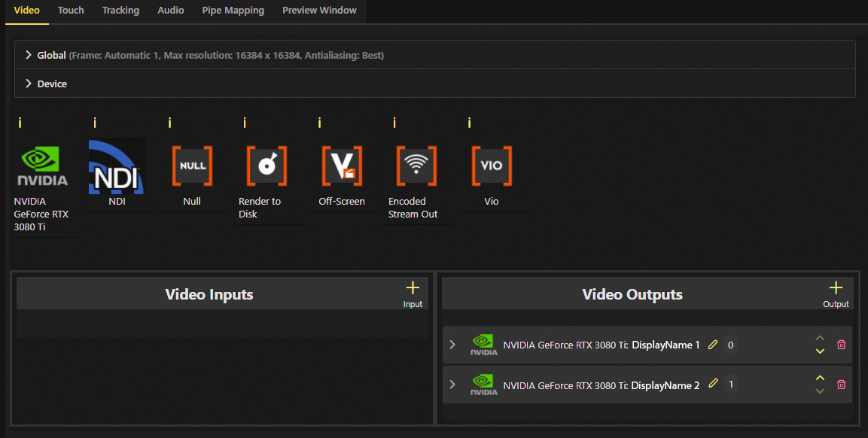Expand the DisplayName 2 output row
Viewport: 868px width, 438px height.
tap(452, 385)
